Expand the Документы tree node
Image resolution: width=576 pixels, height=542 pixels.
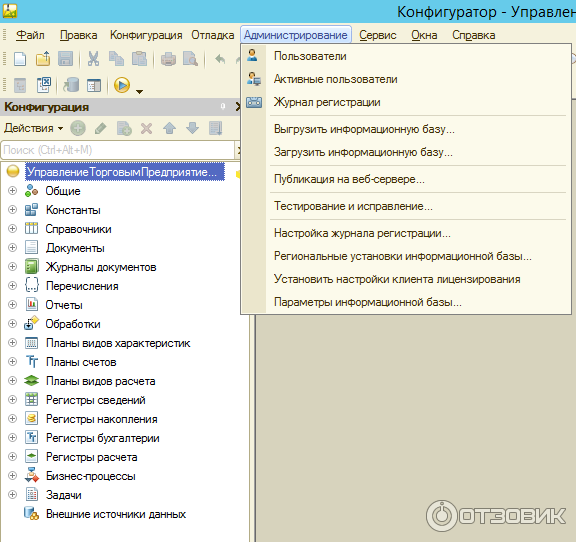(x=12, y=248)
